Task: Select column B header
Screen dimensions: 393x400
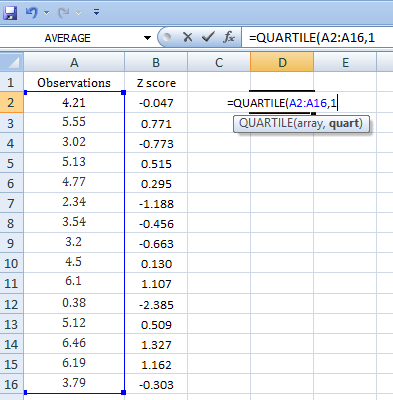Action: [x=156, y=62]
